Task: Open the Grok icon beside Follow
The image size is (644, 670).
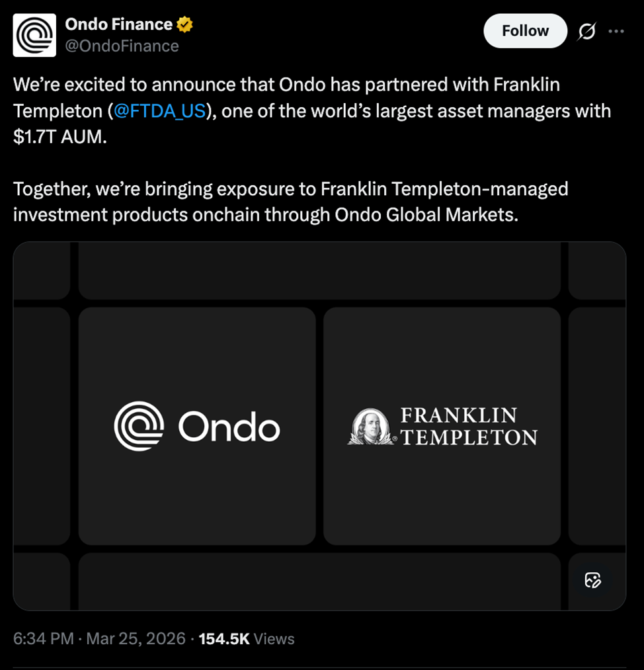Action: pyautogui.click(x=586, y=31)
